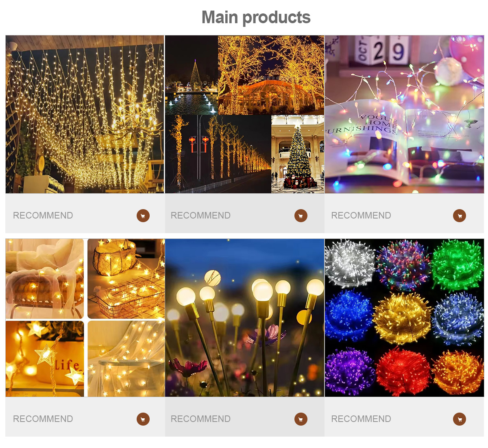The height and width of the screenshot is (448, 488).
Task: Click RECOMMEND under star string lights
Action: pos(43,419)
